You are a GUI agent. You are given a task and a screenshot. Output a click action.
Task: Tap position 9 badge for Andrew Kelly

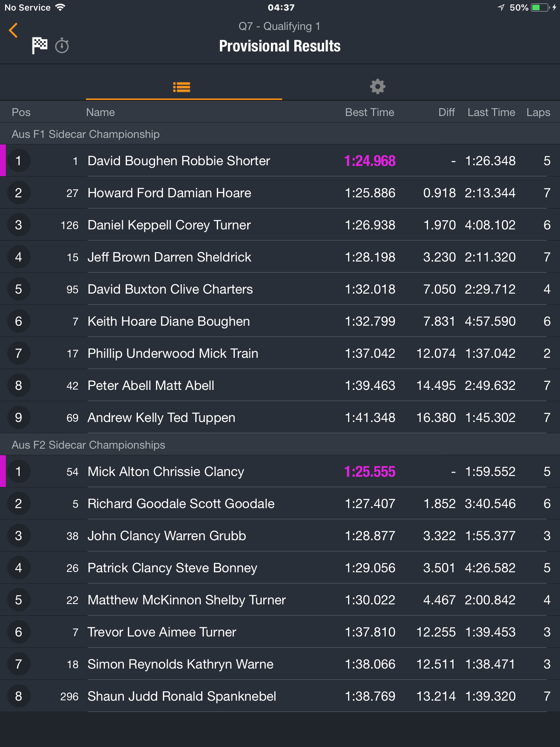[x=19, y=418]
